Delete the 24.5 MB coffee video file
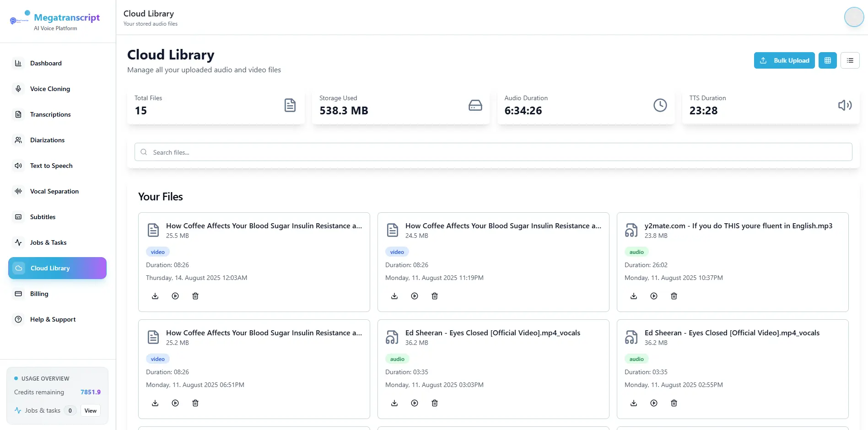Image resolution: width=868 pixels, height=430 pixels. (x=435, y=296)
